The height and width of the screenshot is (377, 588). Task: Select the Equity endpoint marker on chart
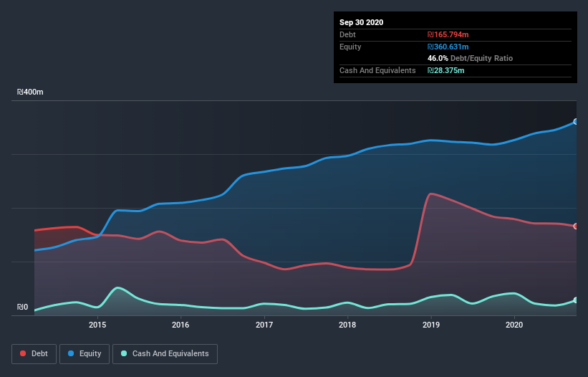pyautogui.click(x=576, y=122)
